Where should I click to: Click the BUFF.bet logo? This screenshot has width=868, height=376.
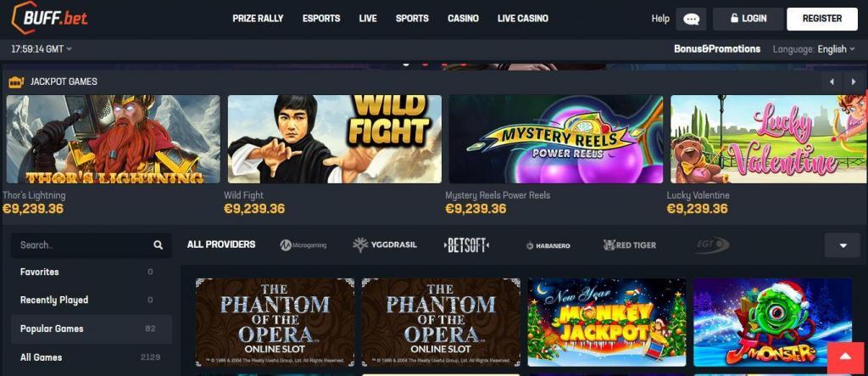pyautogui.click(x=49, y=17)
